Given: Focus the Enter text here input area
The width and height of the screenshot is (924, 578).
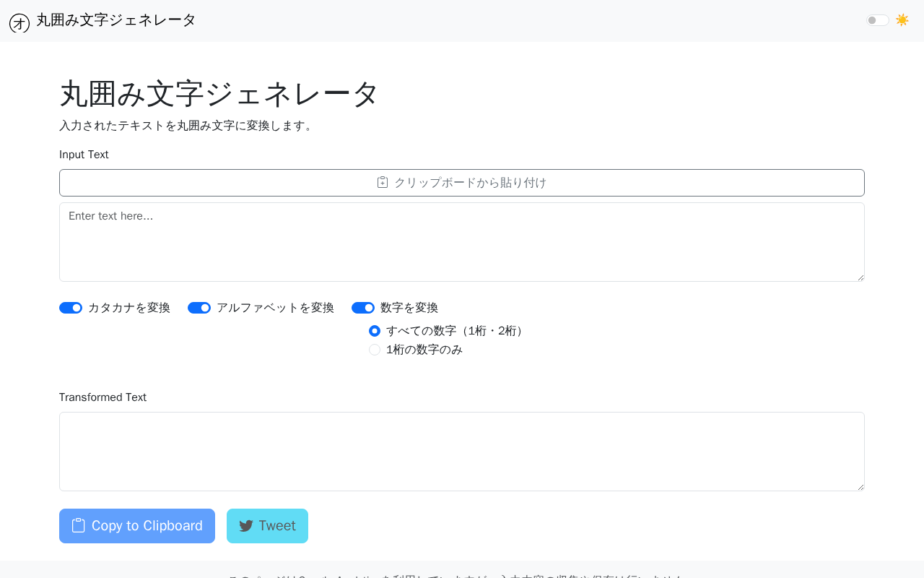Looking at the screenshot, I should 462,242.
